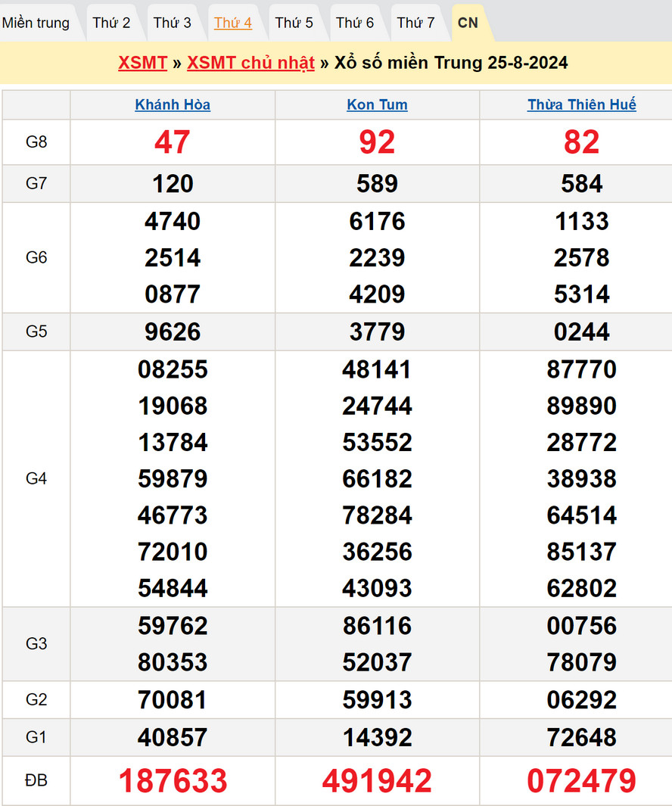The image size is (672, 806).
Task: Click Khánh Hòa special prize number 187633
Action: (173, 781)
